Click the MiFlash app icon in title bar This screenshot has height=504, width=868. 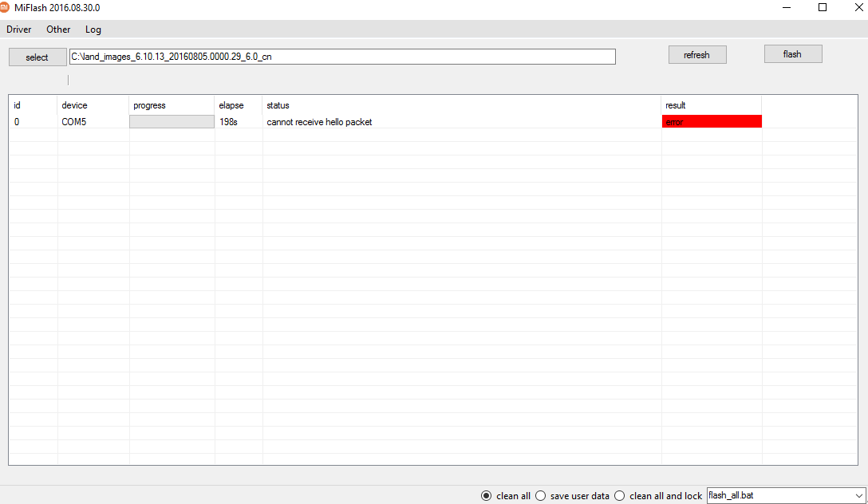(x=4, y=7)
